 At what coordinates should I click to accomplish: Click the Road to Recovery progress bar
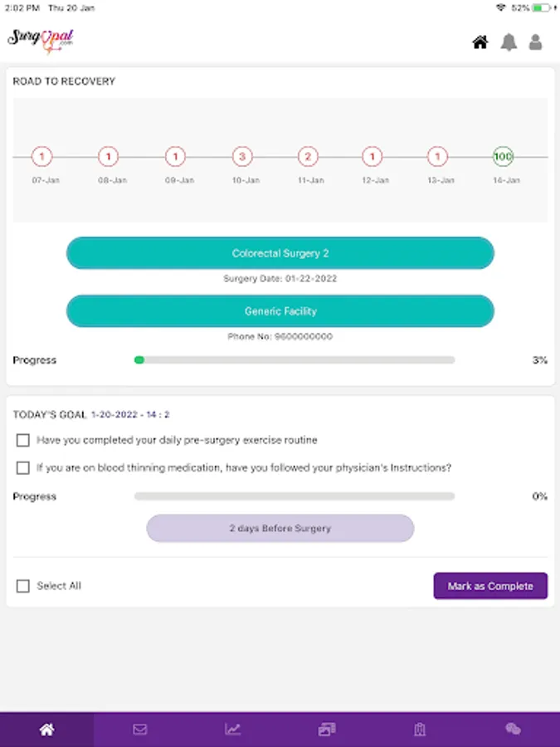point(295,360)
